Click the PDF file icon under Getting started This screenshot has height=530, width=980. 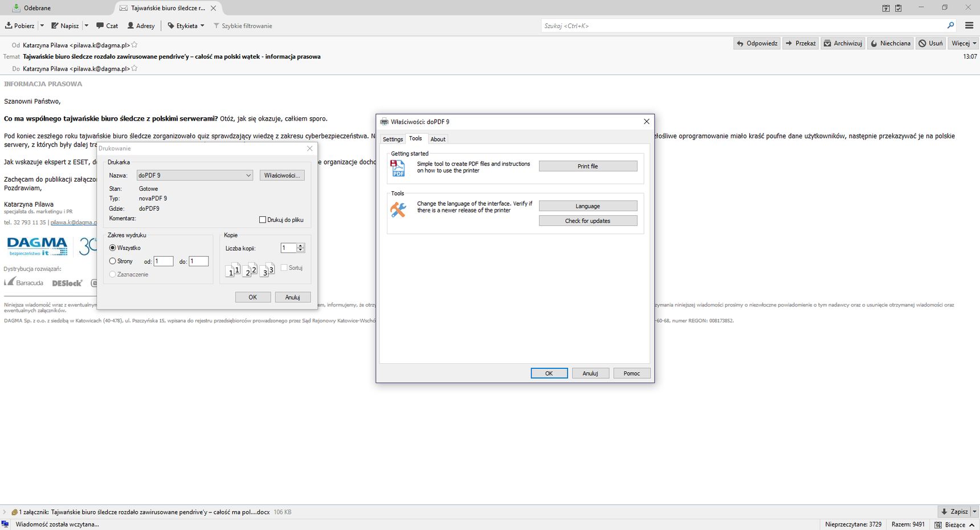coord(398,168)
